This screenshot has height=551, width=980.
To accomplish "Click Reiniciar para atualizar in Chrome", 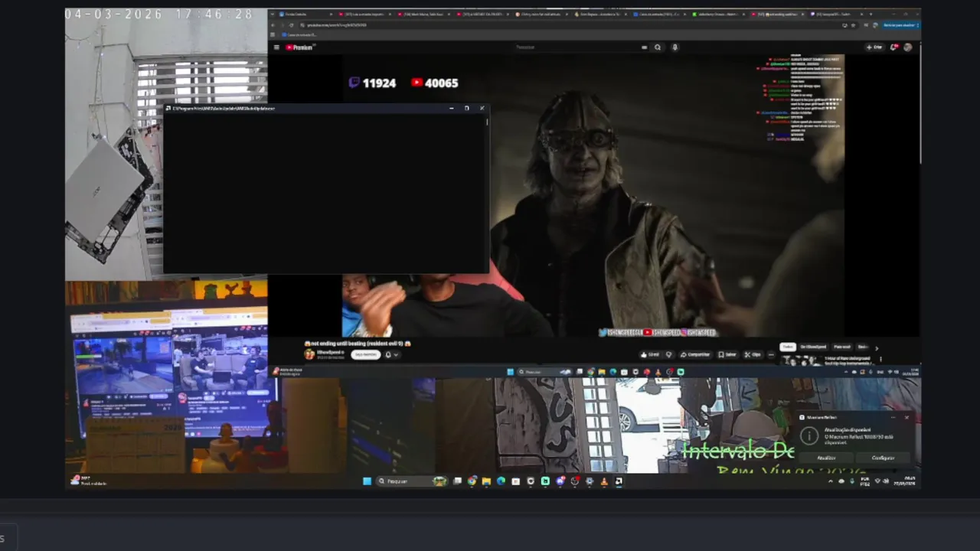I will coord(898,25).
